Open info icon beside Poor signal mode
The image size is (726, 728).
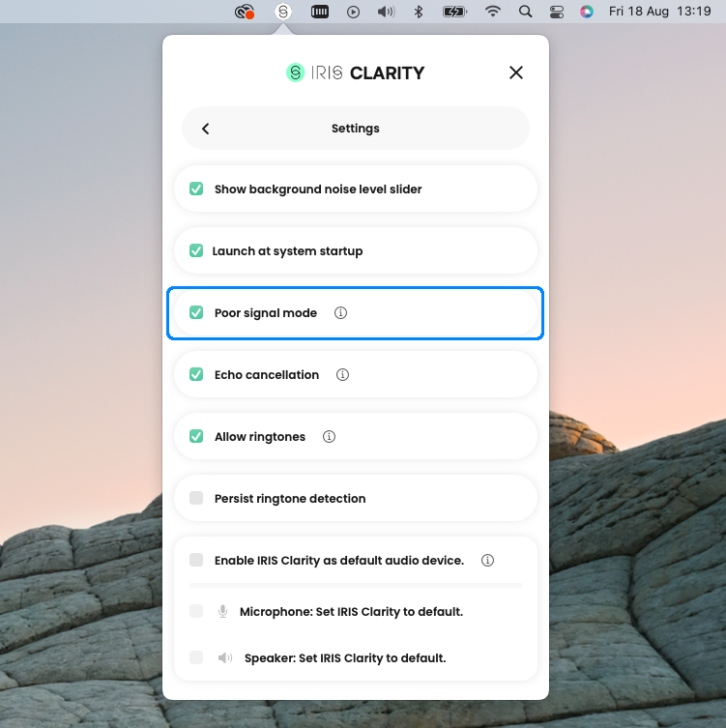pyautogui.click(x=340, y=313)
